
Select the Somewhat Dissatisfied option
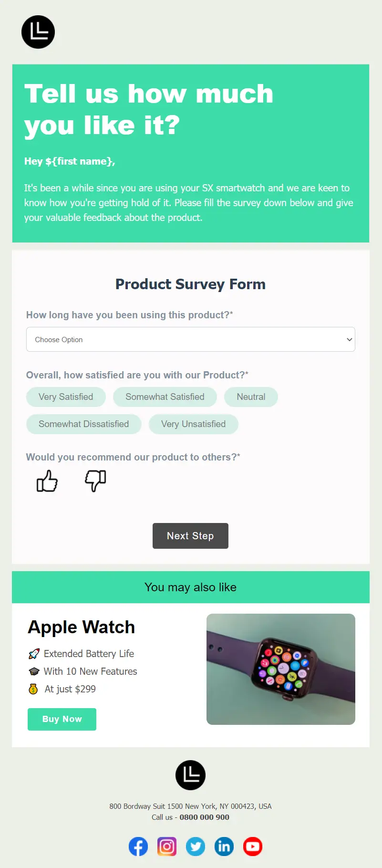click(x=84, y=424)
